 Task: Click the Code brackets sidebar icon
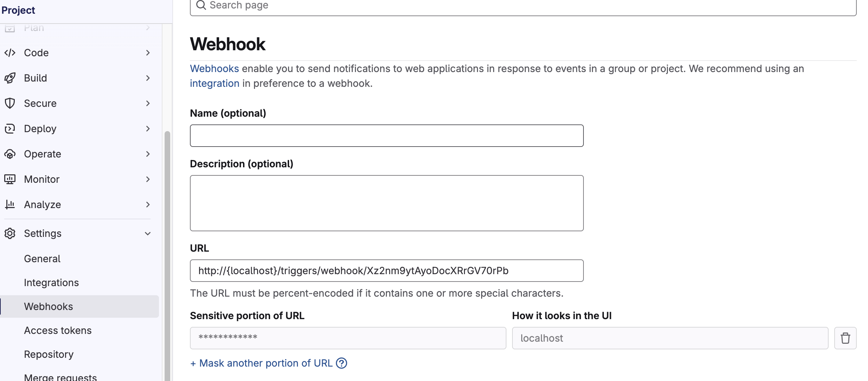(10, 53)
